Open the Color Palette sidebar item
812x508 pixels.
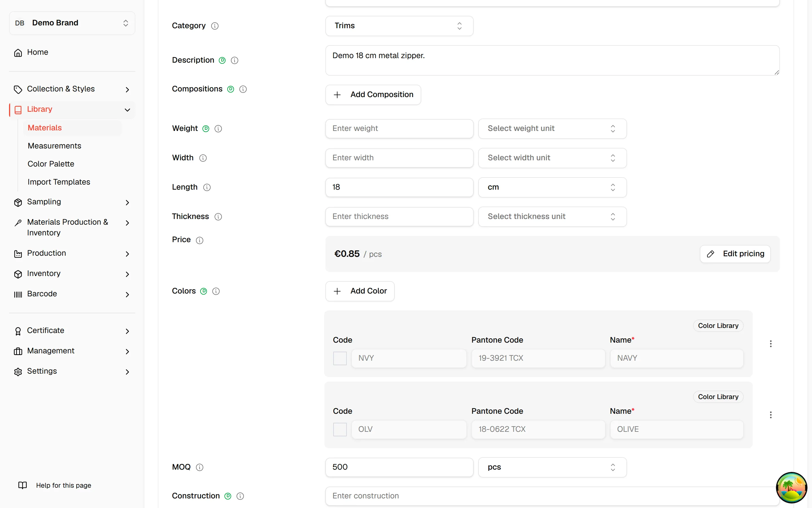click(72, 164)
